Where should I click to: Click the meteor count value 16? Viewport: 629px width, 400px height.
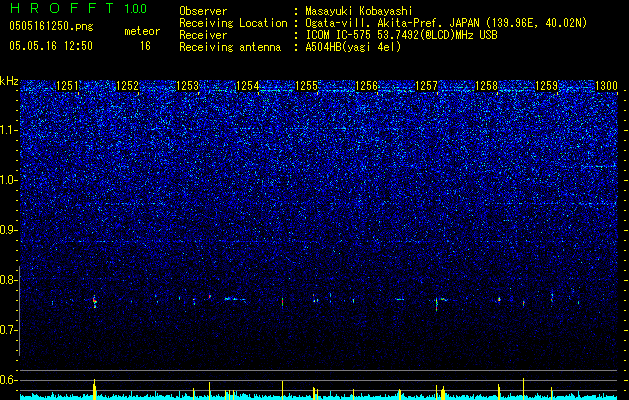[x=145, y=46]
